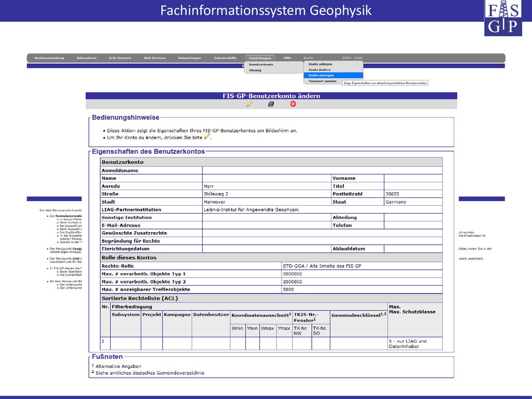Open the Anwendungen menu
The height and width of the screenshot is (399, 532).
(x=190, y=58)
